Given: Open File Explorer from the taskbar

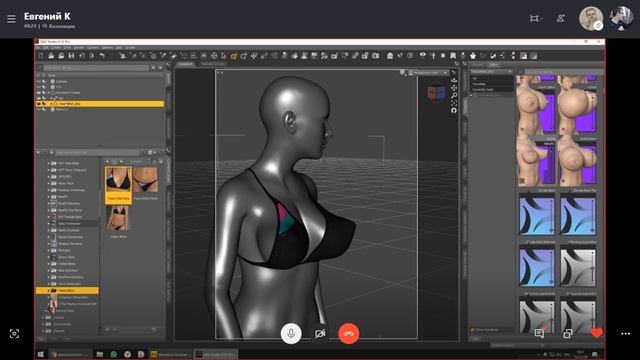Looking at the screenshot, I should pyautogui.click(x=100, y=354).
